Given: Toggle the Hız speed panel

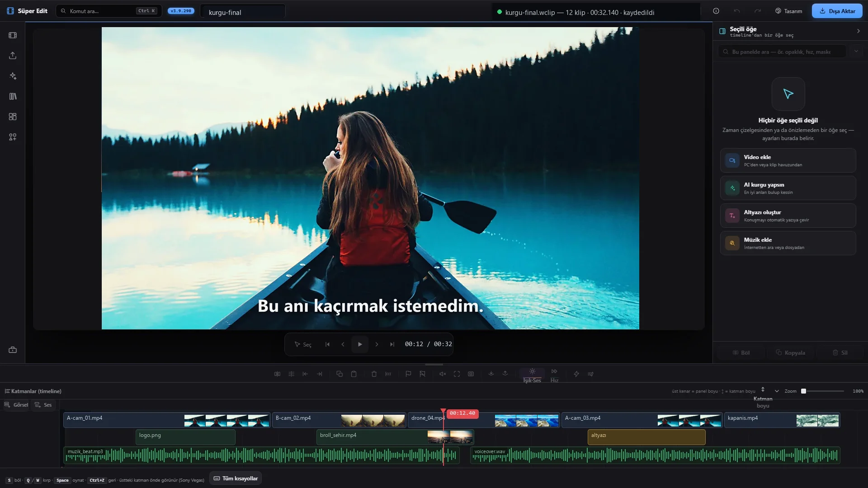Looking at the screenshot, I should (554, 375).
